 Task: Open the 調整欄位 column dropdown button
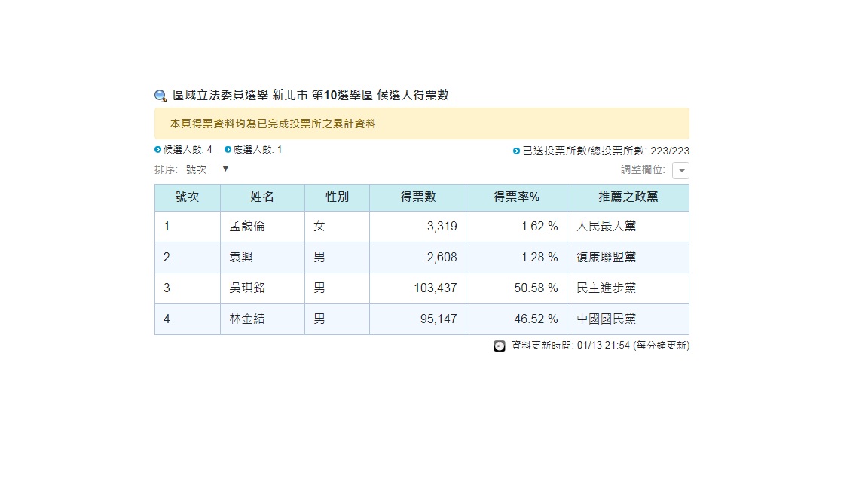point(681,170)
